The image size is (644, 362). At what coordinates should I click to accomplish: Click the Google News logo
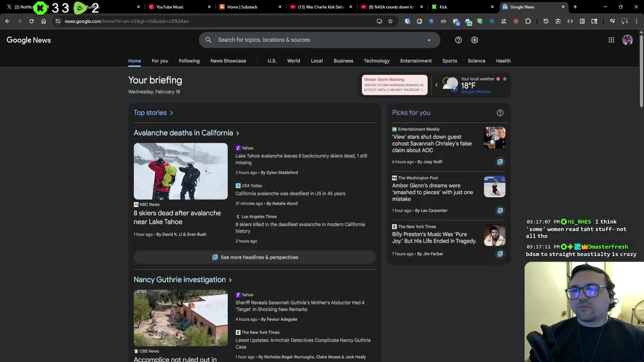pos(29,40)
